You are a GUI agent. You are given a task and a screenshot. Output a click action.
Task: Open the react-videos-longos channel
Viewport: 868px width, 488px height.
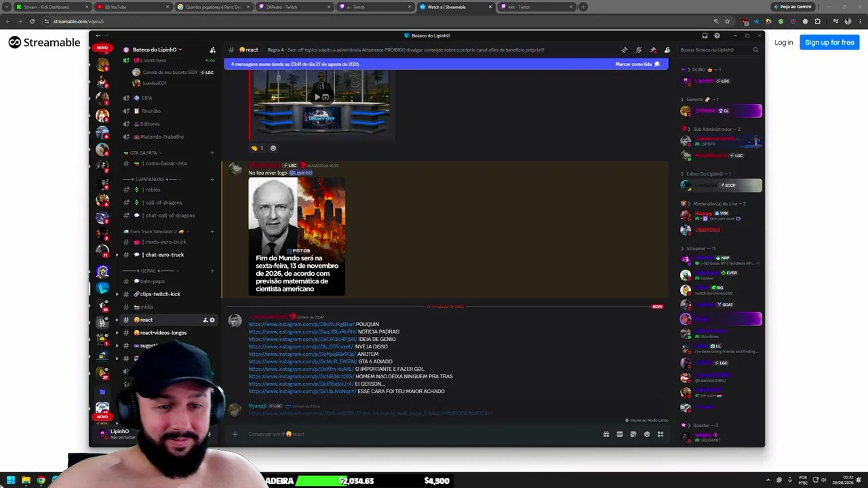click(163, 333)
